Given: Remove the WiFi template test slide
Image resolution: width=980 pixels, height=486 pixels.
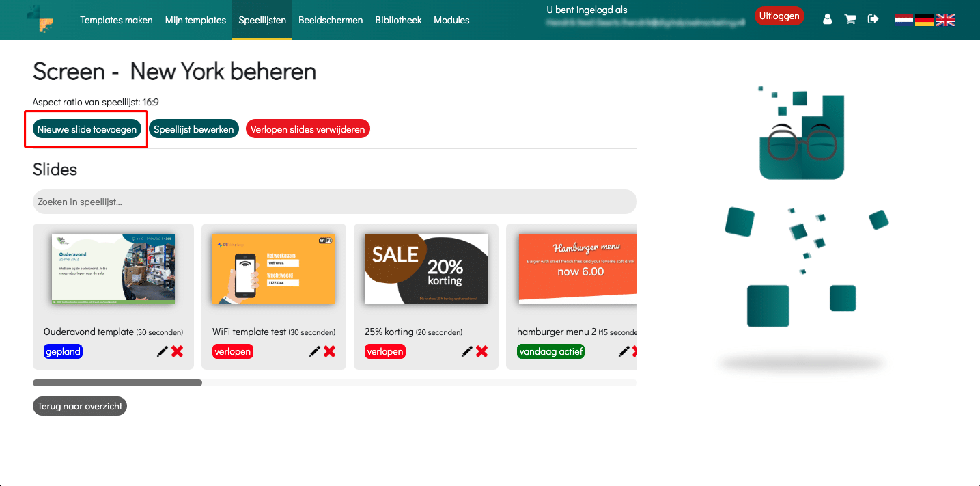Looking at the screenshot, I should (x=329, y=351).
